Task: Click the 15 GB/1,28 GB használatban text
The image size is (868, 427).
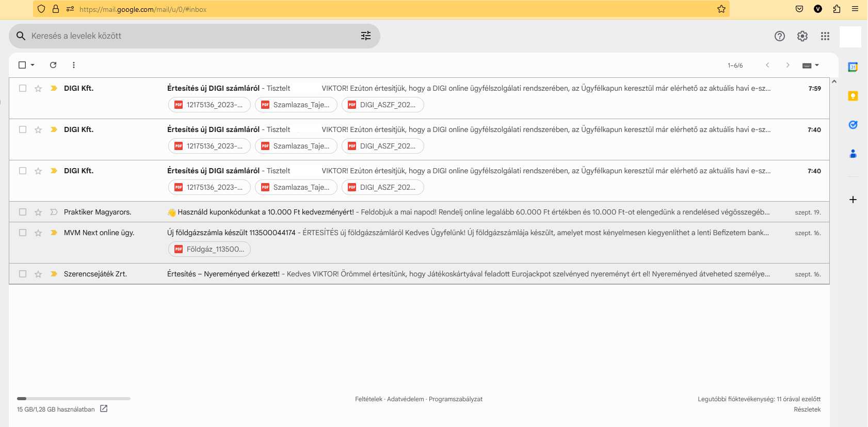Action: (x=56, y=409)
